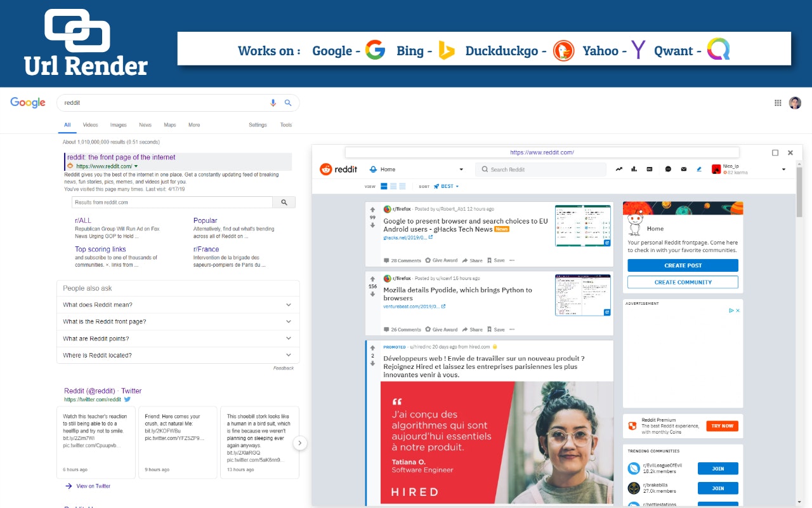Open Google search Settings
The image size is (812, 508).
[258, 125]
